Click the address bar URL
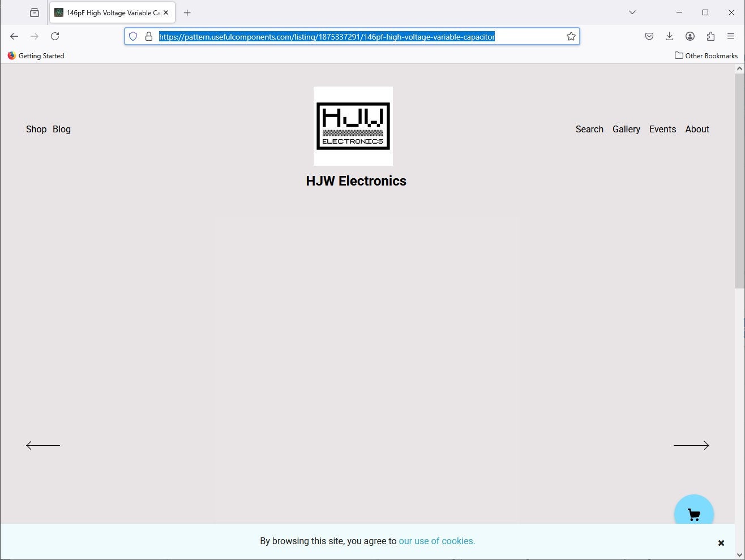 pos(327,37)
